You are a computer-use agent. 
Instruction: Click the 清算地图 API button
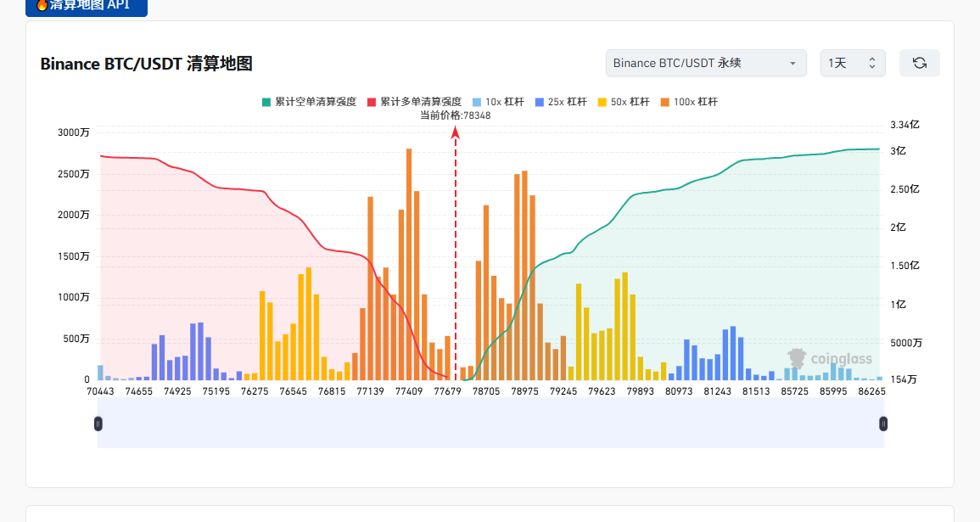click(87, 6)
